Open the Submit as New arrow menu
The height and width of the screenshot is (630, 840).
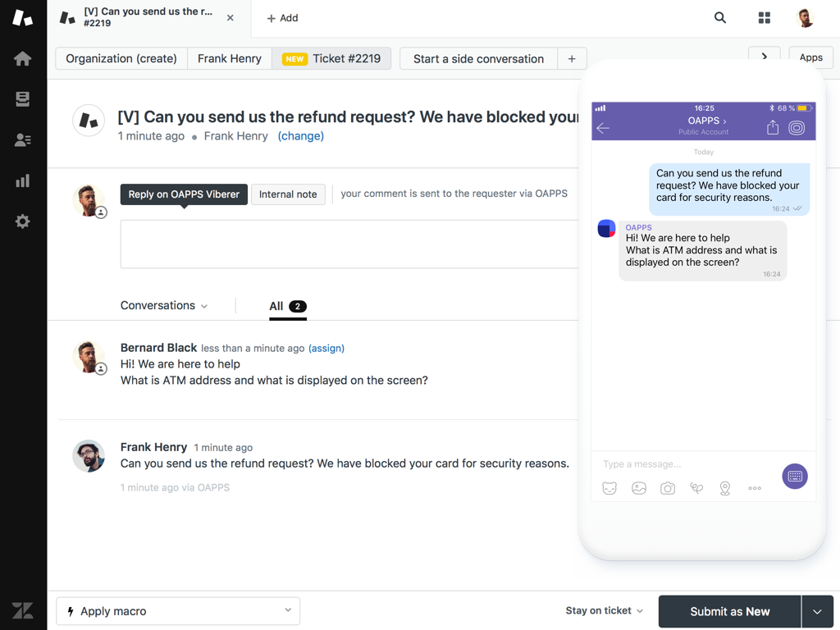817,612
